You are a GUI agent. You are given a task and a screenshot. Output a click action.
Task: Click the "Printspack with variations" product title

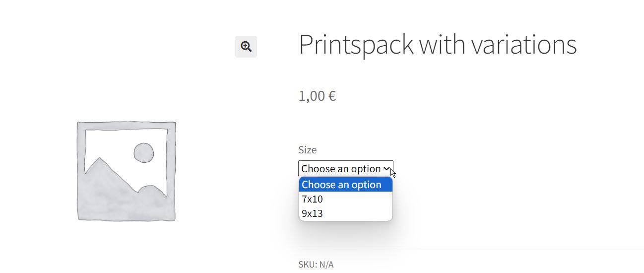pyautogui.click(x=437, y=44)
